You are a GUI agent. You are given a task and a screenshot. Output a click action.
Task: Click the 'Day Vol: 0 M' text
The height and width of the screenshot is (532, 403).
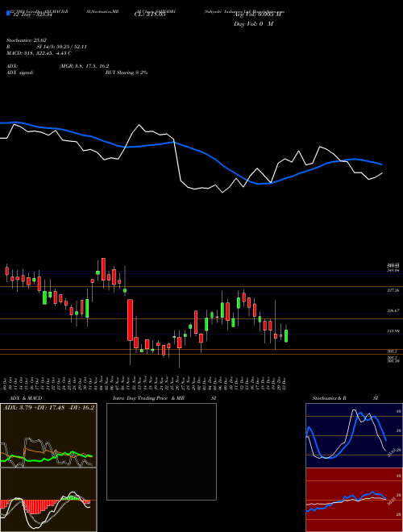point(253,24)
